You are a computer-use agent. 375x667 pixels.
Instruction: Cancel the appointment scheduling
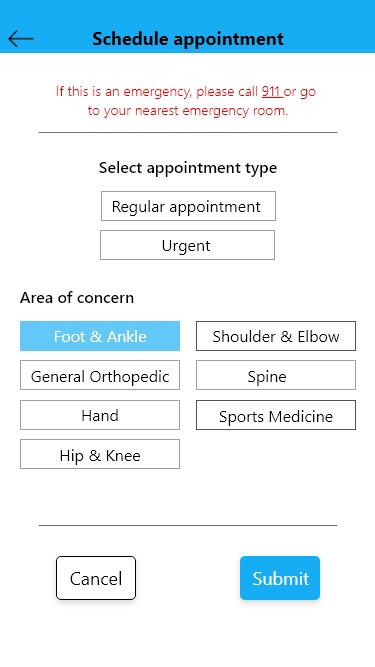(96, 578)
